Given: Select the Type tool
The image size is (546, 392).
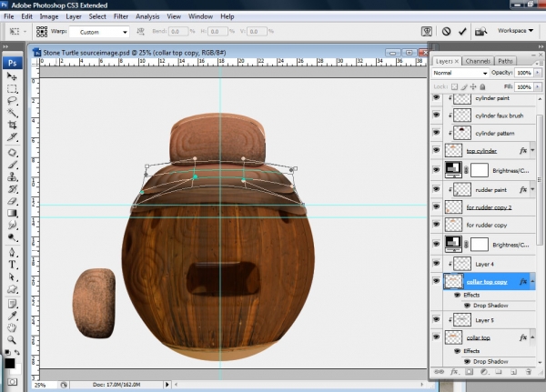Looking at the screenshot, I should click(x=12, y=265).
